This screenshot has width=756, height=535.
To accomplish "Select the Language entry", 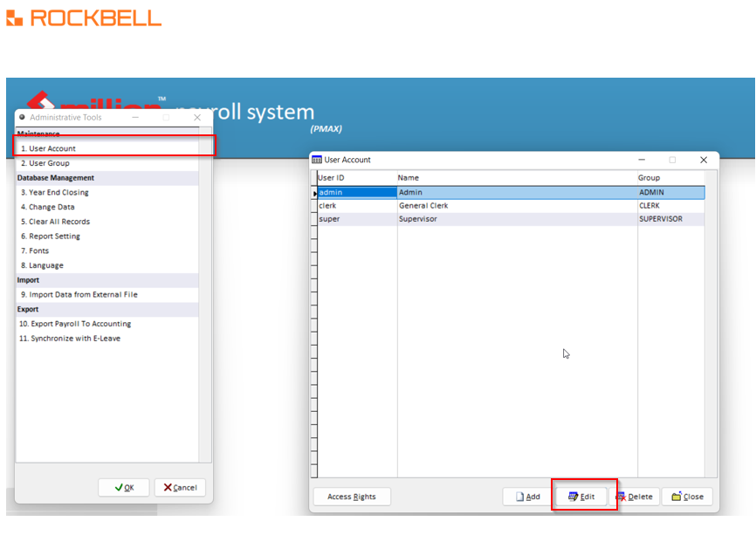I will (x=107, y=265).
